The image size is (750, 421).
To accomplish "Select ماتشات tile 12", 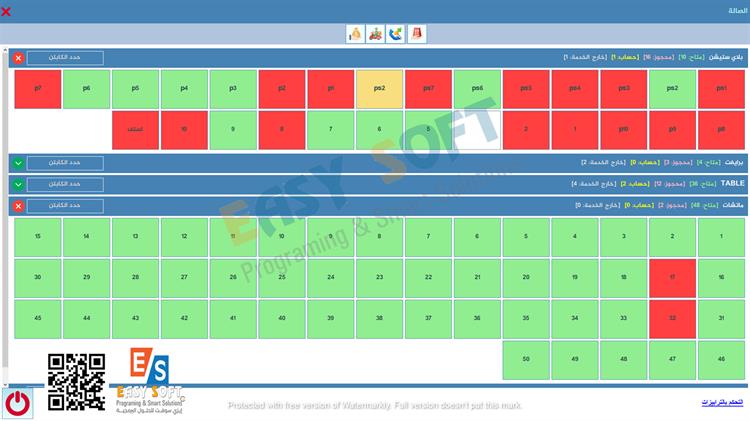I will pyautogui.click(x=184, y=237).
